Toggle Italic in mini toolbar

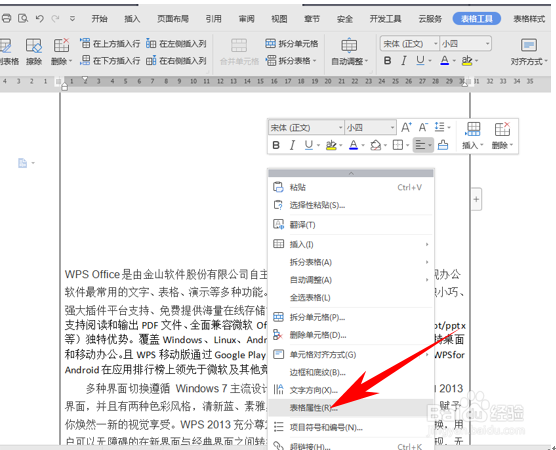[x=292, y=145]
